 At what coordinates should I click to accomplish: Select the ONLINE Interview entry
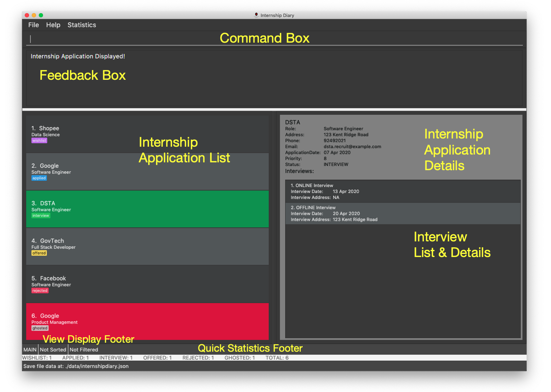pos(403,191)
